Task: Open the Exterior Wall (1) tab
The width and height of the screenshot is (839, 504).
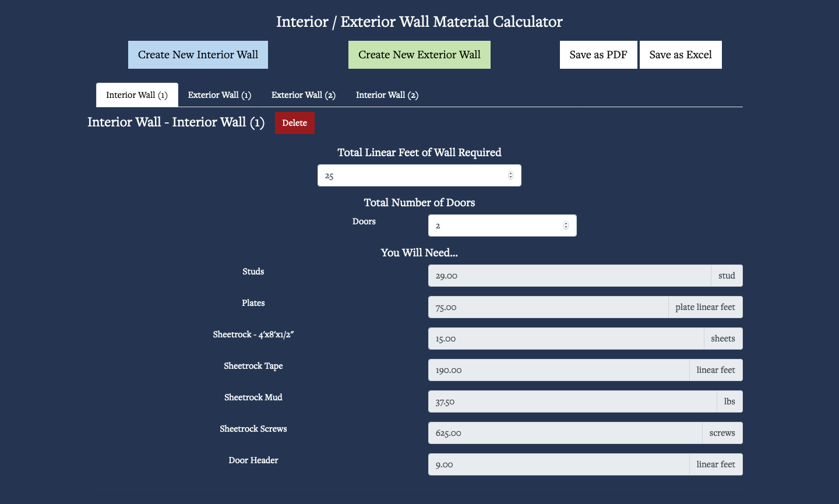Action: 220,95
